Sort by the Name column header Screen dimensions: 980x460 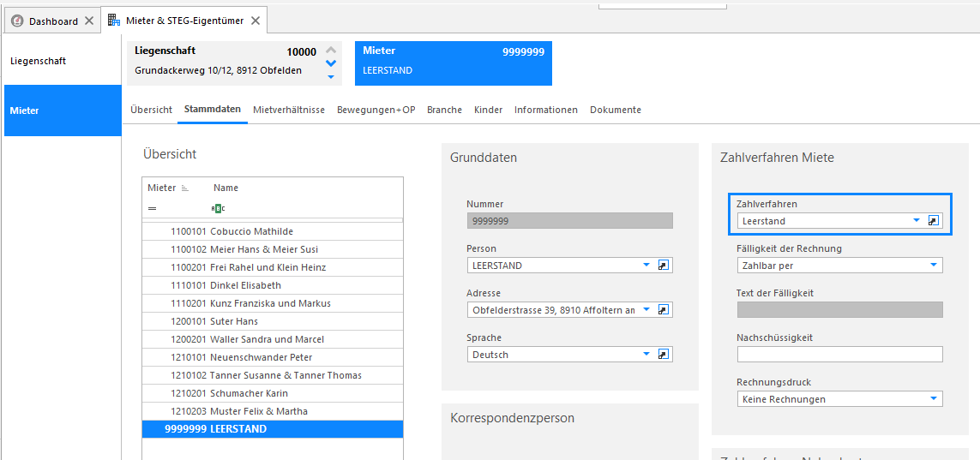click(225, 188)
